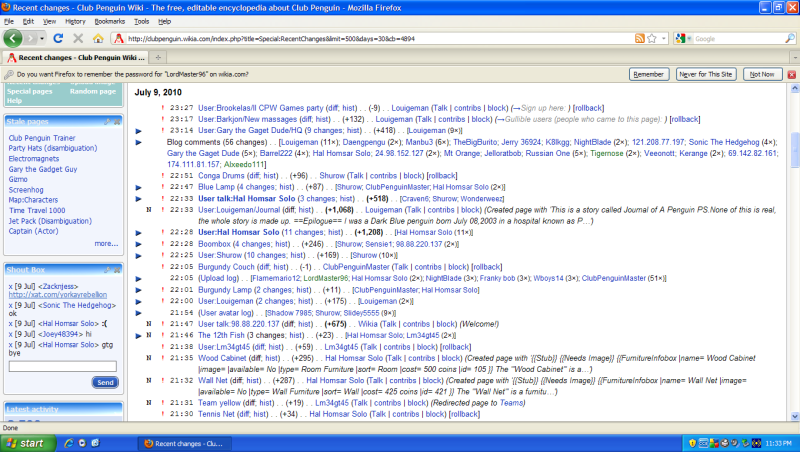Expand the Upload log entry arrow
Screen dimensions: 800x452
138,279
